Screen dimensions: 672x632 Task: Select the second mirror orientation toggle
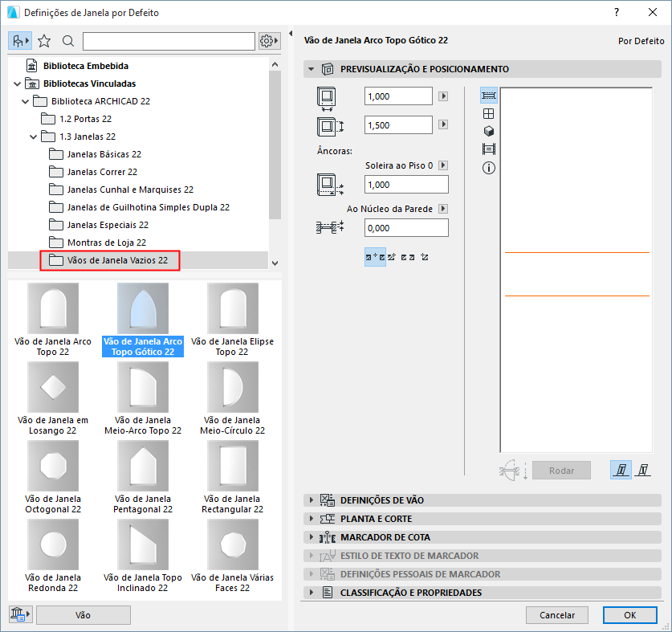pos(642,471)
